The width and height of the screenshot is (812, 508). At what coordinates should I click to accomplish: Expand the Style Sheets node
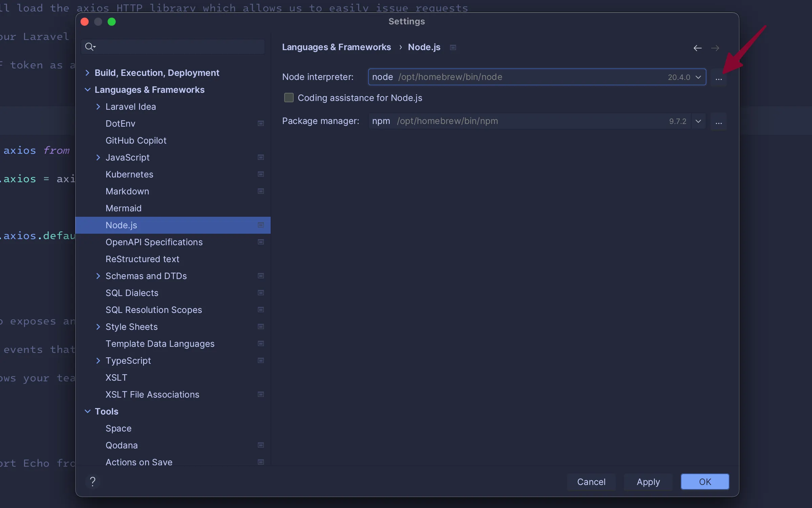pyautogui.click(x=98, y=327)
